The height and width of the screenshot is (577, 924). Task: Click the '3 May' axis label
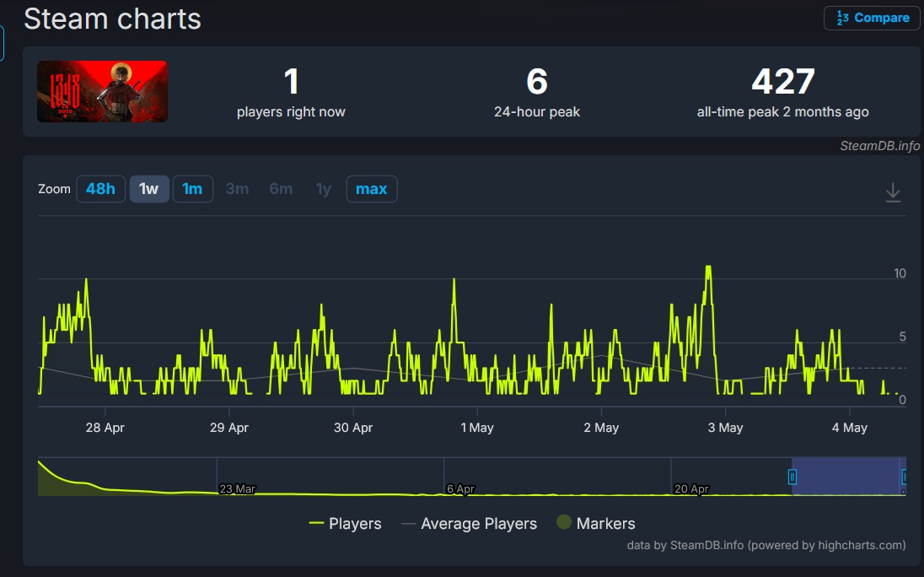click(x=725, y=428)
